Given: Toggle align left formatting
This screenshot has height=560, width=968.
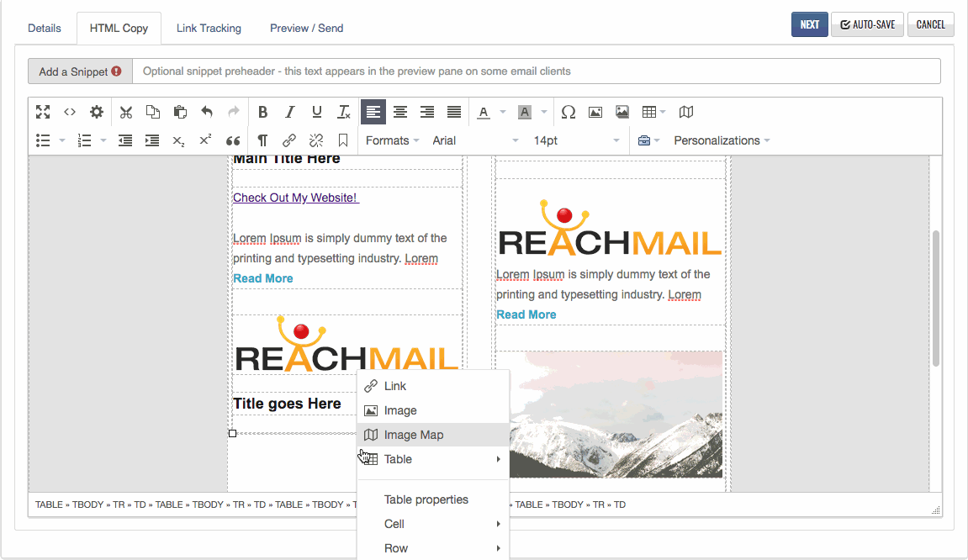Looking at the screenshot, I should coord(373,112).
